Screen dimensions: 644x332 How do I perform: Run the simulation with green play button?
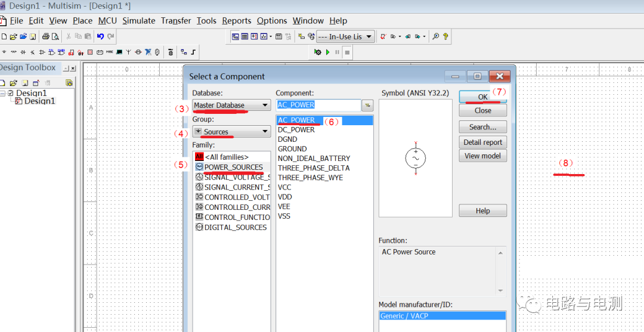(x=328, y=52)
